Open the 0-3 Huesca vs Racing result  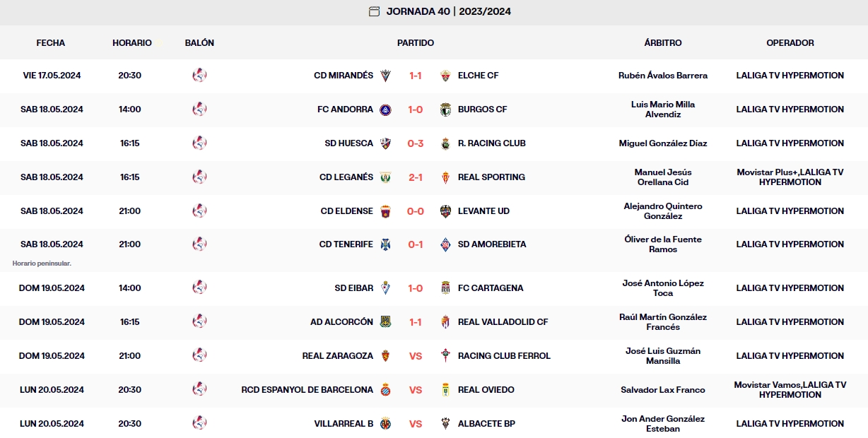point(416,143)
